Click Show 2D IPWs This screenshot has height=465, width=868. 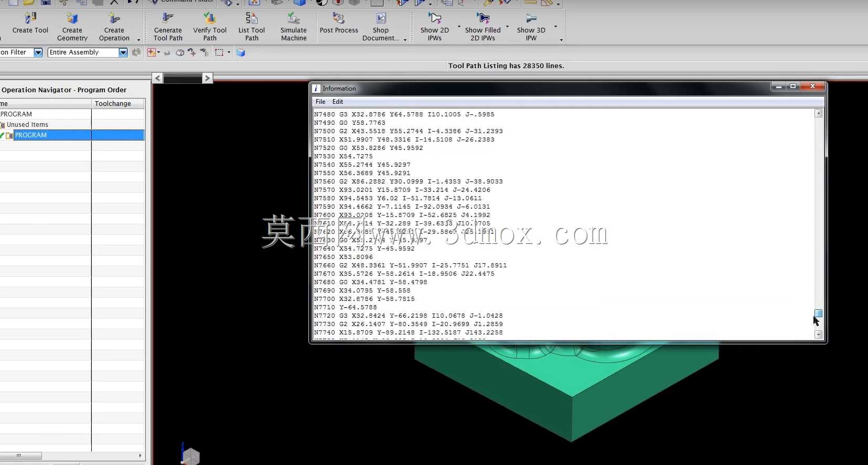pos(435,27)
